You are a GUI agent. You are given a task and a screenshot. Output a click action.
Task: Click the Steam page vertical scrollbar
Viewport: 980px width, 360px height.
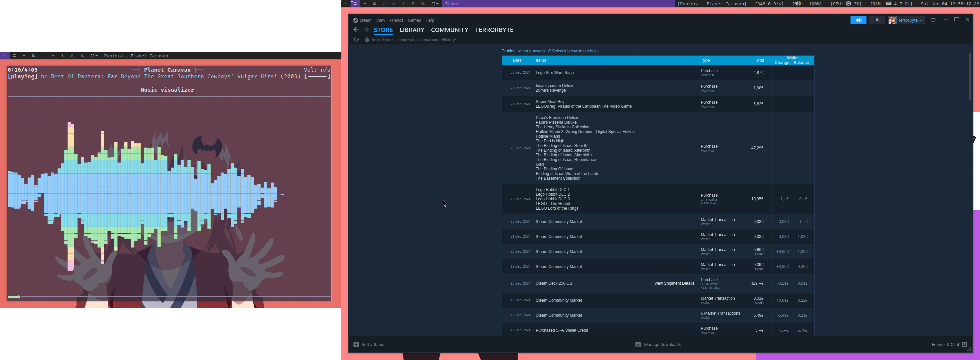coord(970,76)
